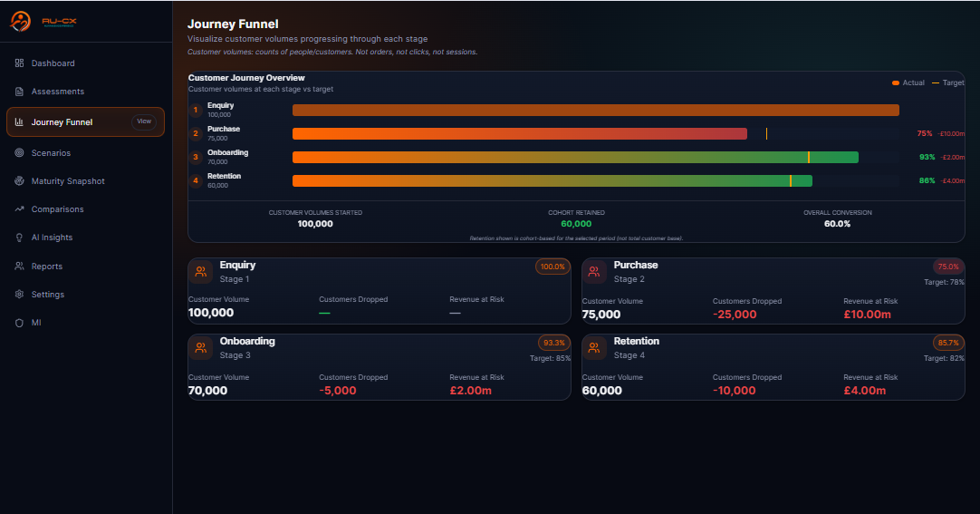The height and width of the screenshot is (514, 980).
Task: Click the Purchase funnel bar
Action: pyautogui.click(x=519, y=133)
